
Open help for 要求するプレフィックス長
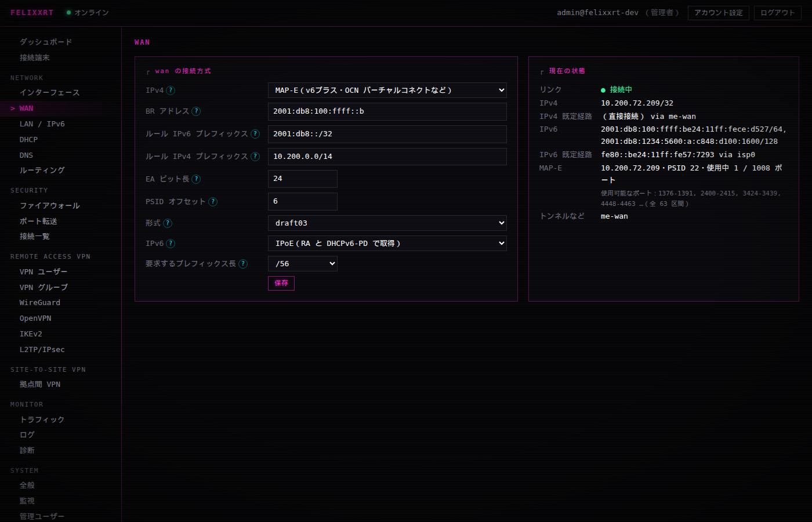point(243,264)
